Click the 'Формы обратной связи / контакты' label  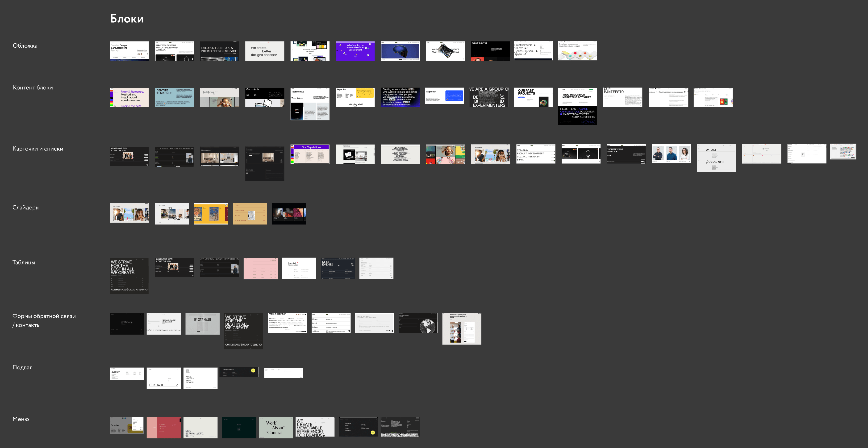tap(44, 320)
